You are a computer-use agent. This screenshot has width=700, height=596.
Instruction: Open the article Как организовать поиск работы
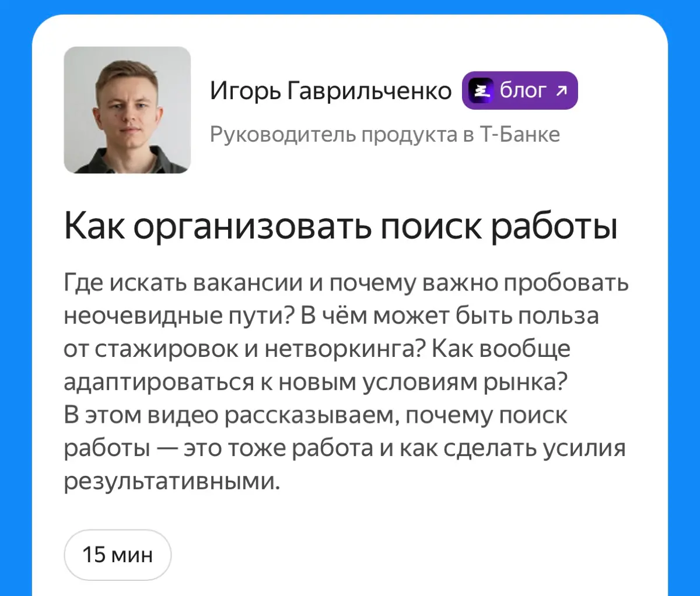point(341,226)
